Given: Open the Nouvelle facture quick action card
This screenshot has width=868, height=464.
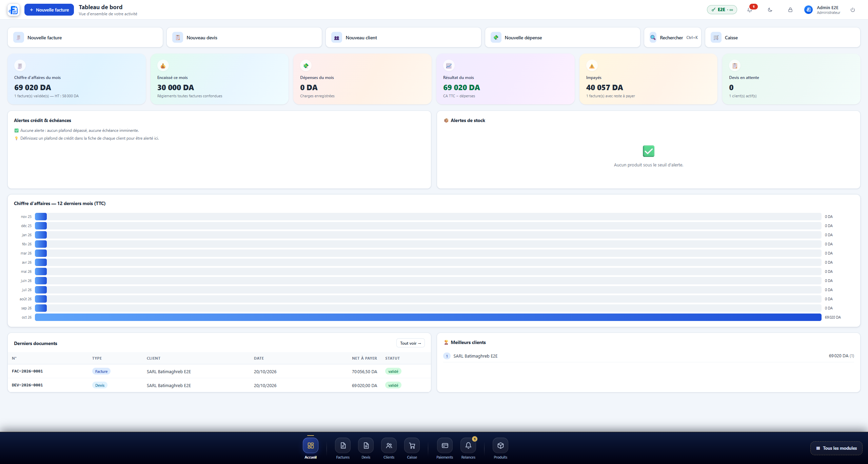Looking at the screenshot, I should point(85,37).
